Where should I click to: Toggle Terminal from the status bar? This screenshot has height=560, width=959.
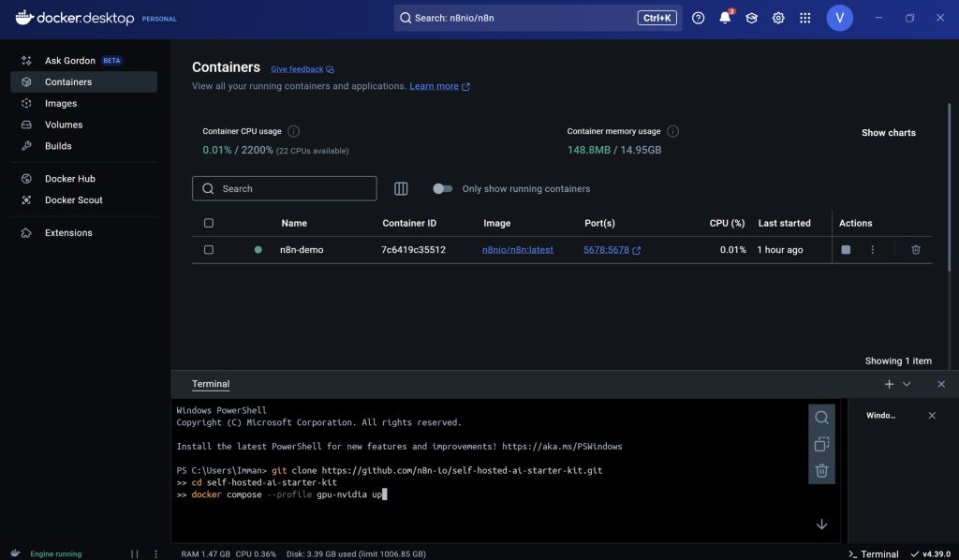point(874,553)
